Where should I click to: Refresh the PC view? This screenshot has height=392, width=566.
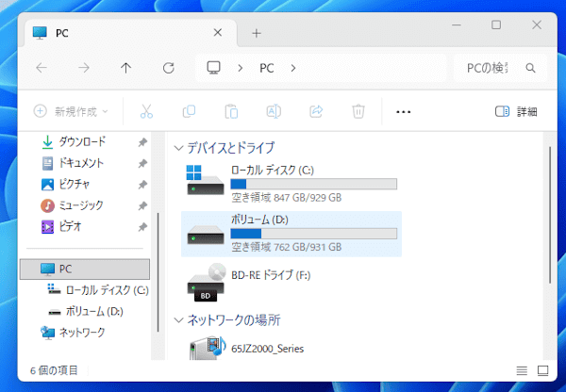169,68
